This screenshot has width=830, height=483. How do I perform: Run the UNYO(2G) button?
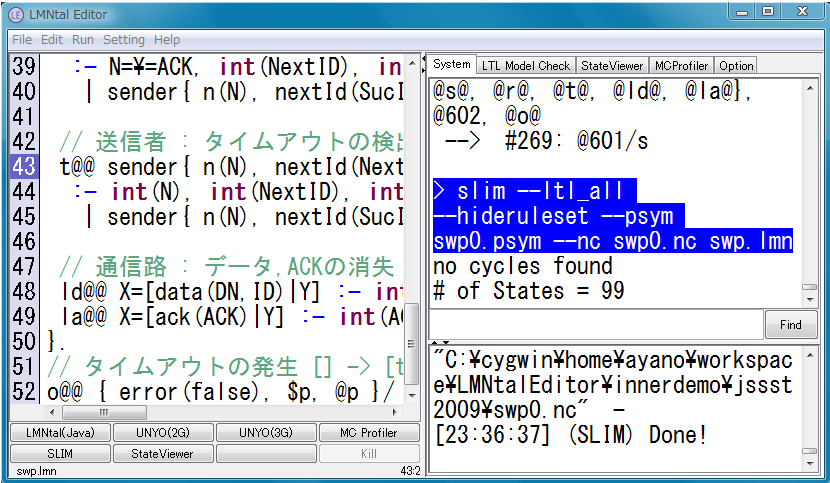click(x=162, y=433)
